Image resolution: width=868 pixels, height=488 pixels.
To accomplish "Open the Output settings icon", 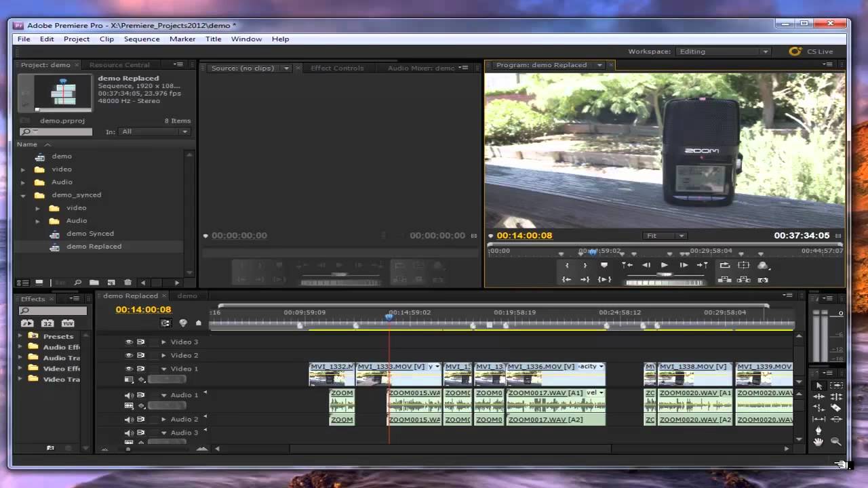I will (763, 266).
